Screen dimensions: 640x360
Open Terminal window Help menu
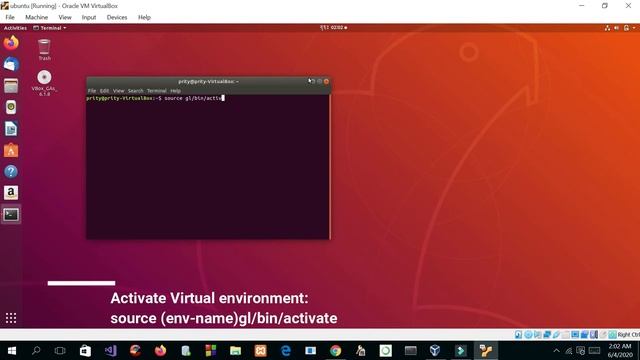[175, 91]
